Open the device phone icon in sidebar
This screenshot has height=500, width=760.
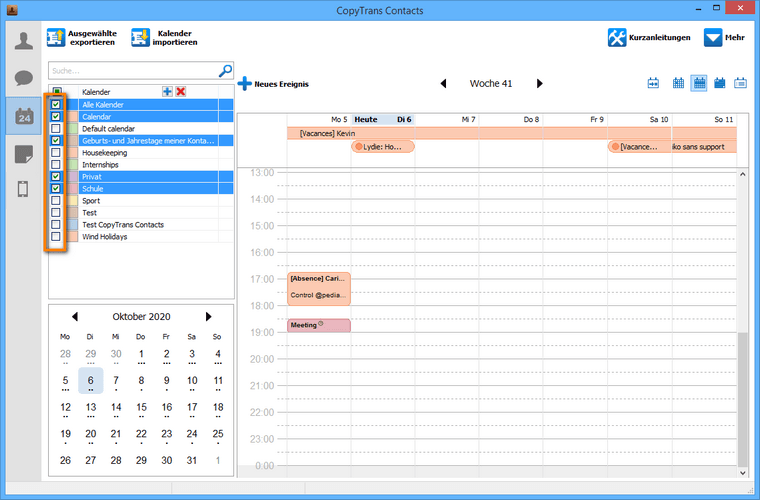click(x=23, y=189)
